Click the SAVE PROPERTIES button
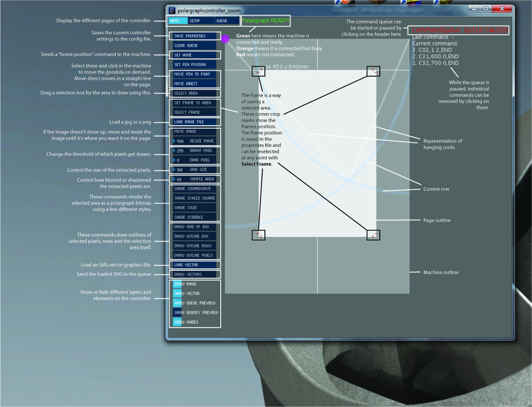Viewport: 532px width, 407px height. (x=194, y=36)
